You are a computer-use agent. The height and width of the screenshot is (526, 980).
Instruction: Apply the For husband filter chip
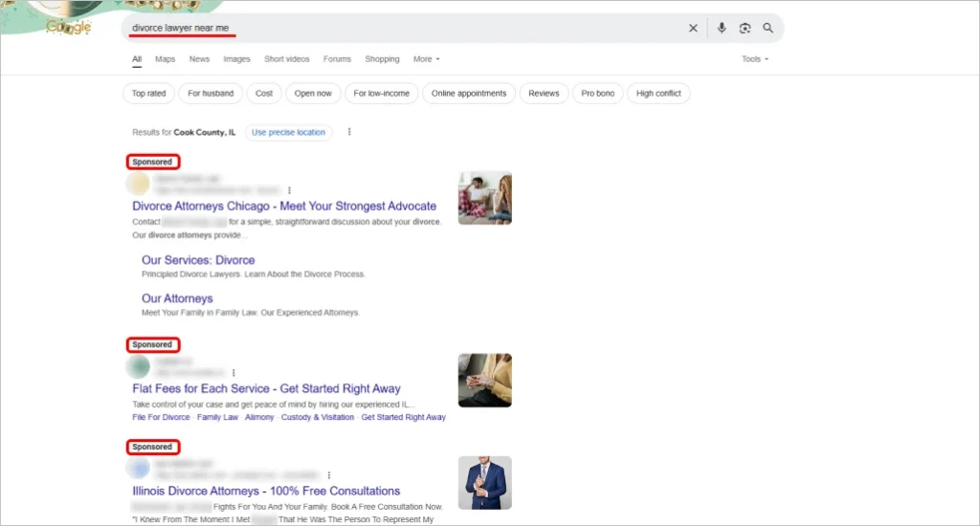(x=211, y=94)
